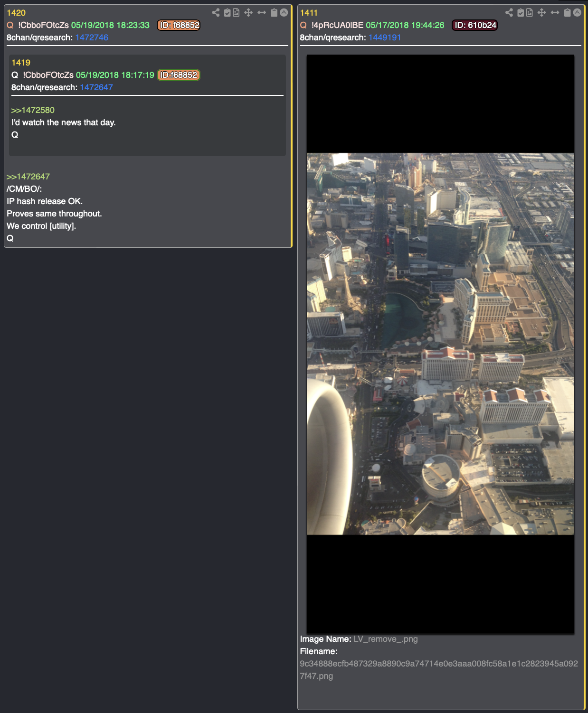Click the tripcode !4pRcUA0lBE
Image resolution: width=588 pixels, height=713 pixels.
[x=337, y=25]
